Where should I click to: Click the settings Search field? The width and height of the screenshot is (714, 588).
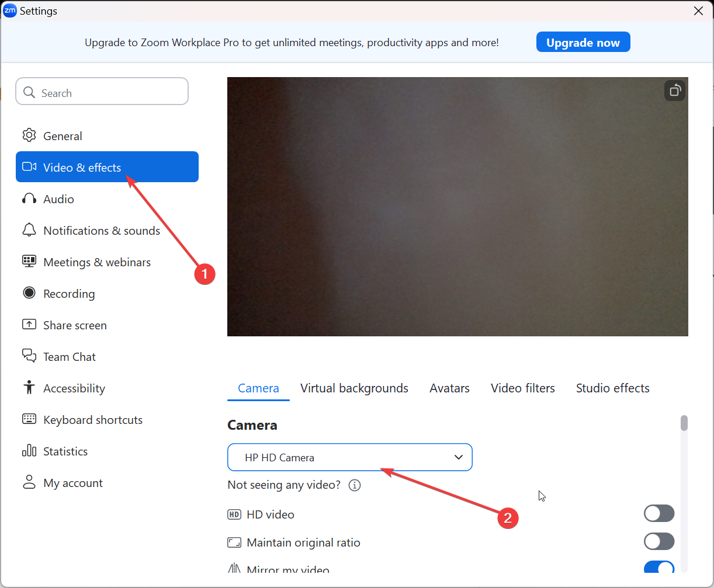pos(102,91)
